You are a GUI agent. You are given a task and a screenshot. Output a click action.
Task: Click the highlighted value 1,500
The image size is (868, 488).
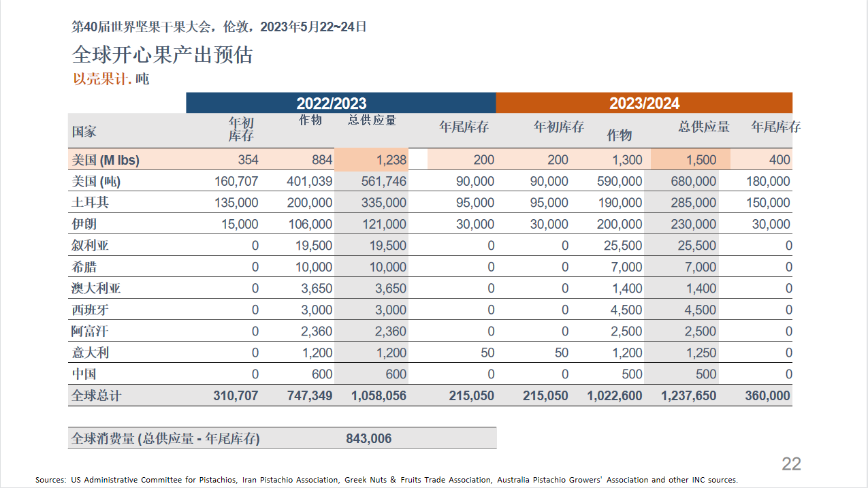click(701, 160)
